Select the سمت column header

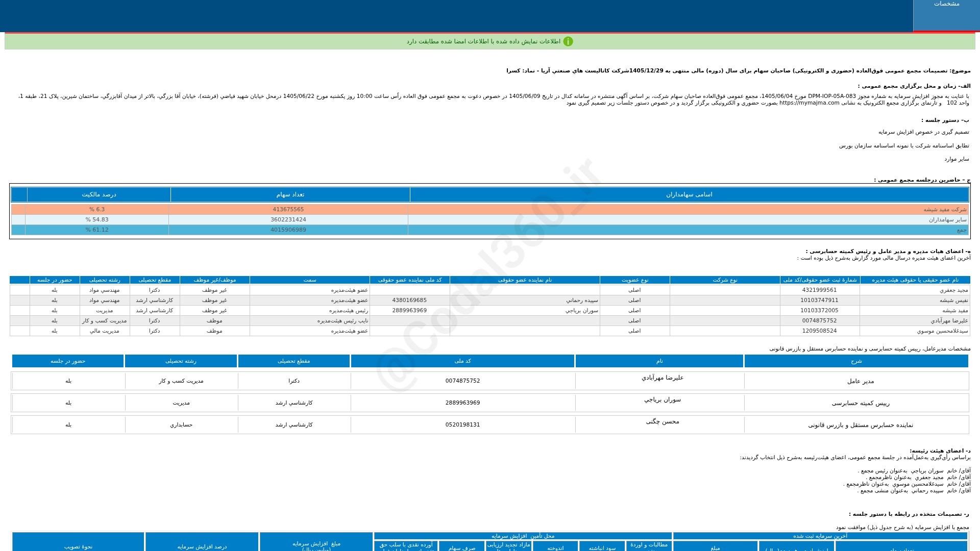point(310,280)
